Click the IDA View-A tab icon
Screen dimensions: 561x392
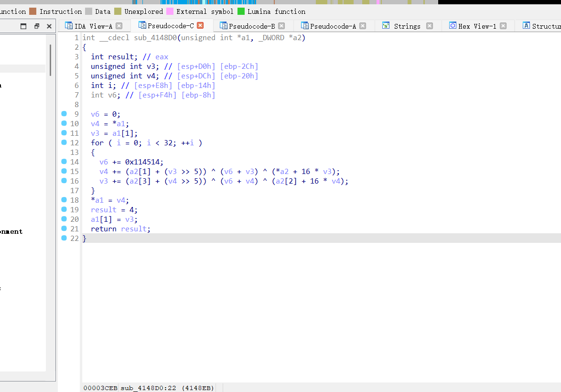69,25
